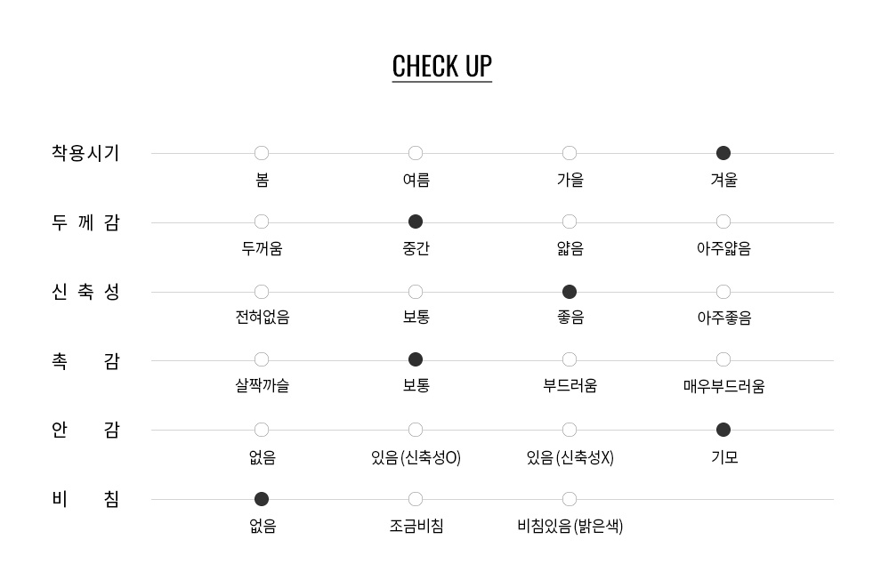
Task: Click the filled 중간 thickness circle
Action: [x=416, y=222]
